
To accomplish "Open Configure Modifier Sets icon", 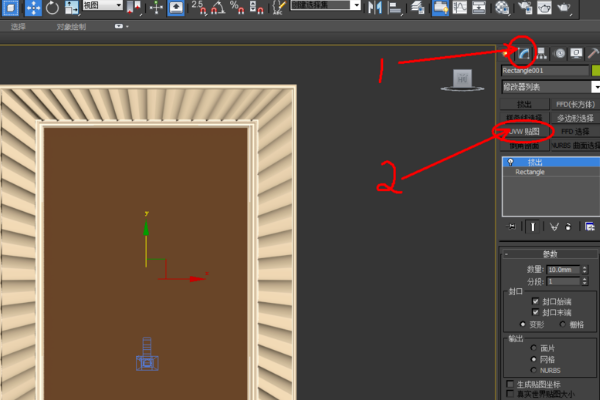I will click(x=590, y=227).
